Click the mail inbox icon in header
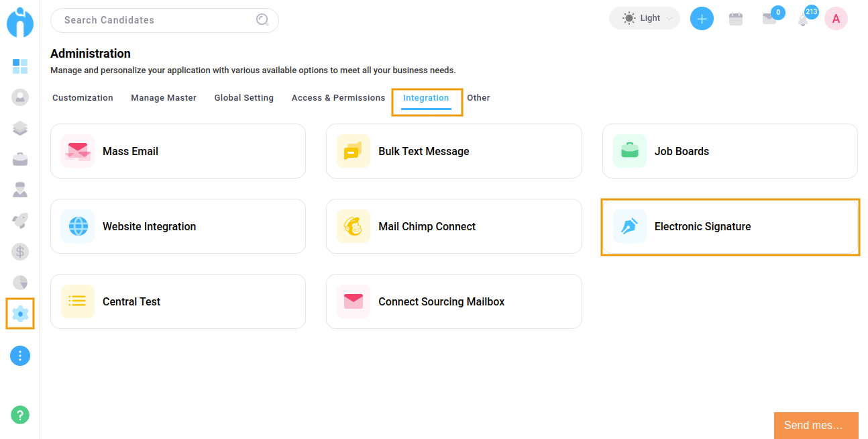Image resolution: width=868 pixels, height=439 pixels. click(769, 19)
